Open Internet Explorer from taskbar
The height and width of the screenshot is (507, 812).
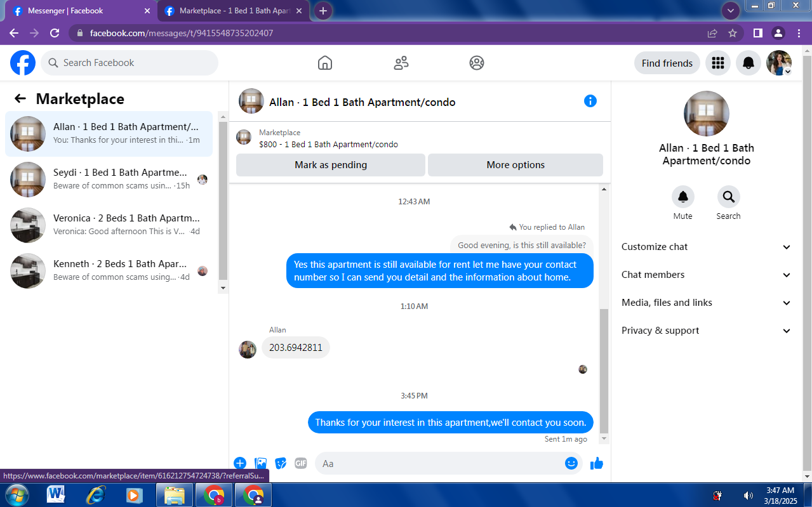coord(95,495)
